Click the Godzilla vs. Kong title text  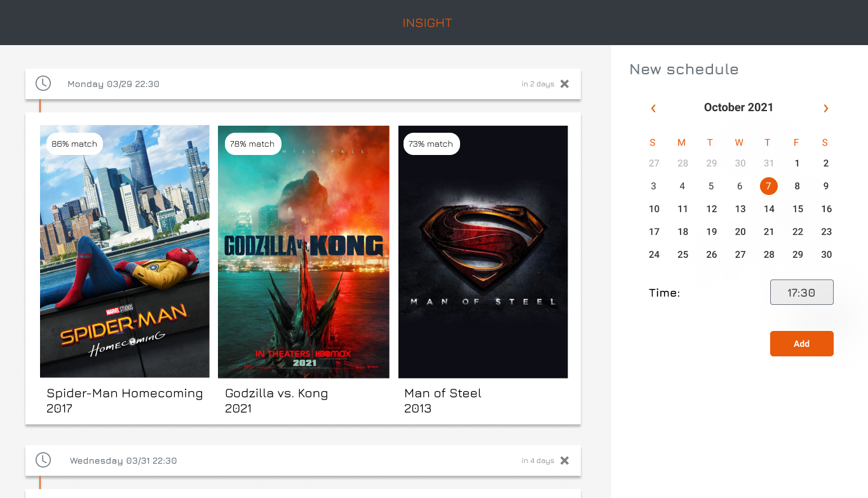coord(276,393)
